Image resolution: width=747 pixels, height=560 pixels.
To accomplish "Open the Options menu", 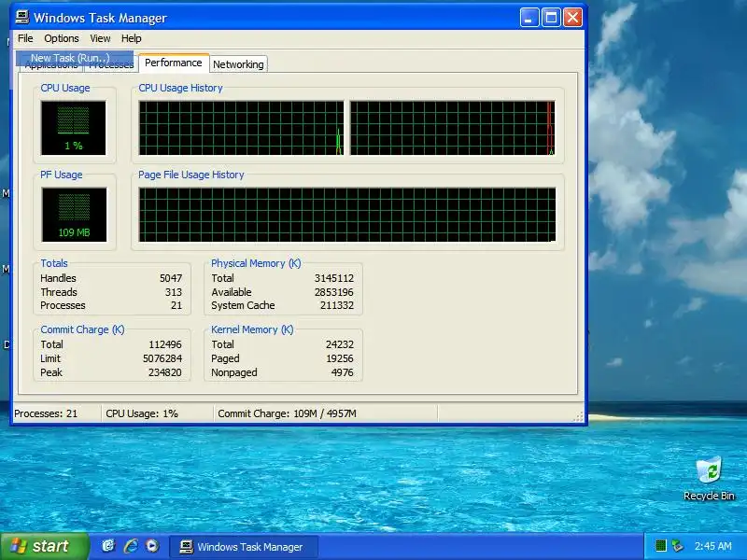I will [62, 38].
